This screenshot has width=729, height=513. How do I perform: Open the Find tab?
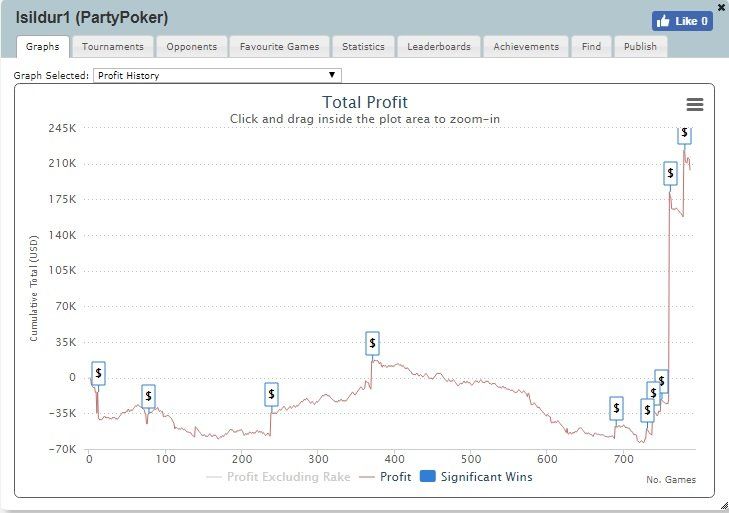click(591, 47)
